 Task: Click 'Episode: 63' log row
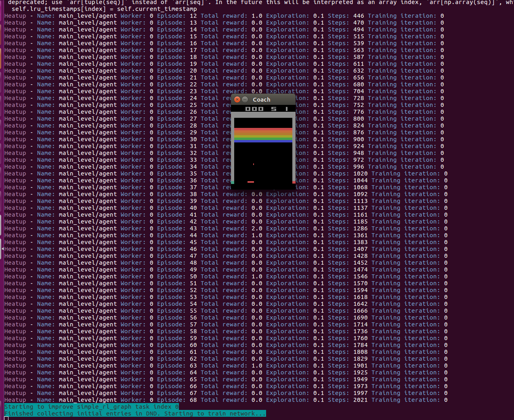click(x=177, y=366)
